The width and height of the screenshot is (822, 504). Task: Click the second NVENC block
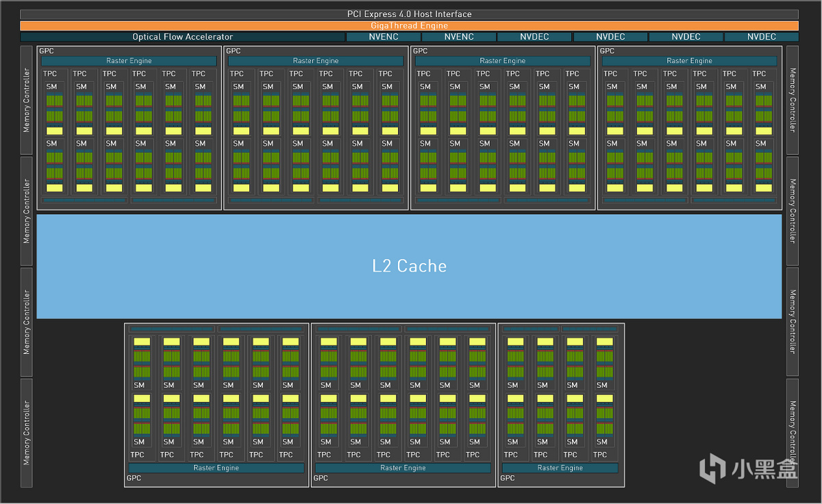point(458,37)
